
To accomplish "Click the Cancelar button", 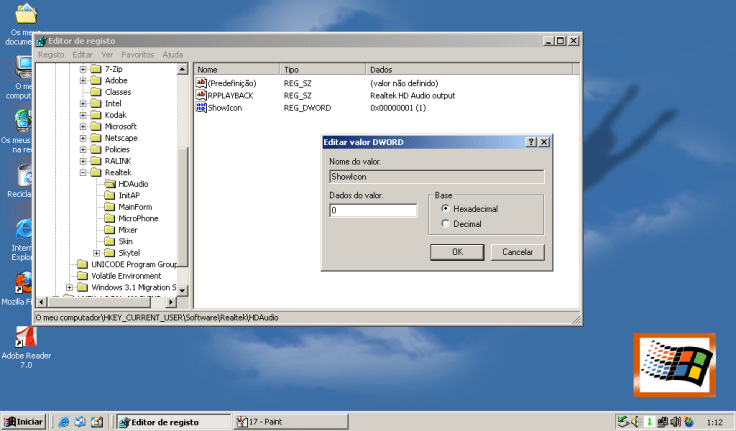I will tap(517, 252).
